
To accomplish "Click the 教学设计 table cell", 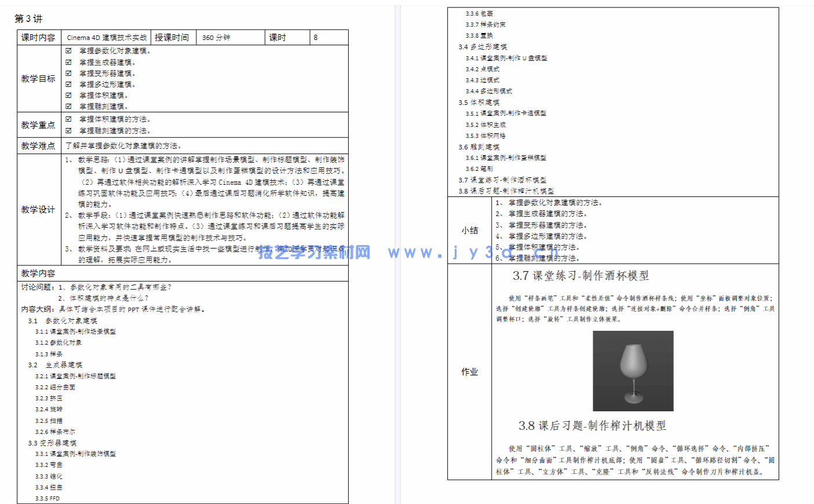I will point(39,209).
